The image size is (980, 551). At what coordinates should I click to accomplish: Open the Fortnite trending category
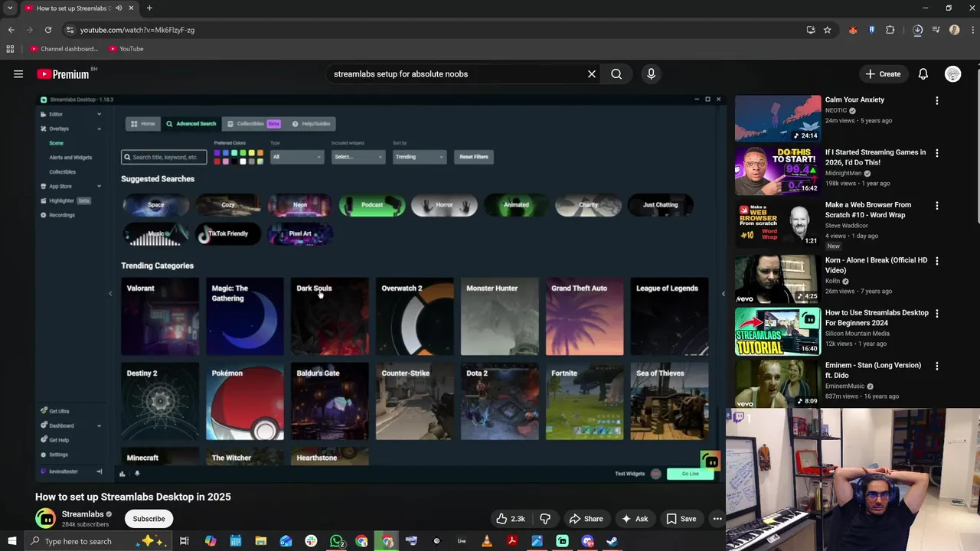[x=585, y=402]
